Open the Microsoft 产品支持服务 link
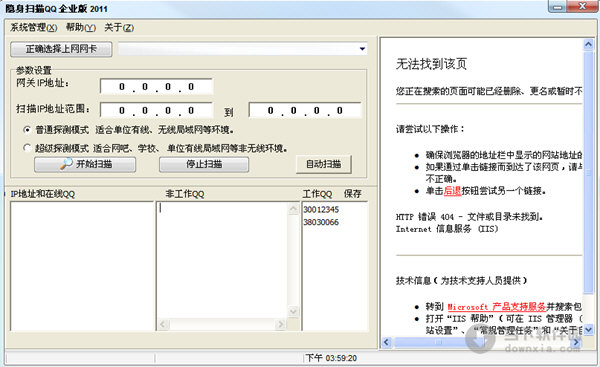 coord(497,307)
